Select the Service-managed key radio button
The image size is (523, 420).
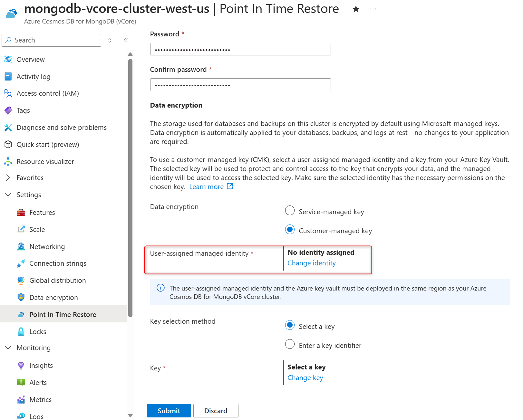pyautogui.click(x=290, y=210)
